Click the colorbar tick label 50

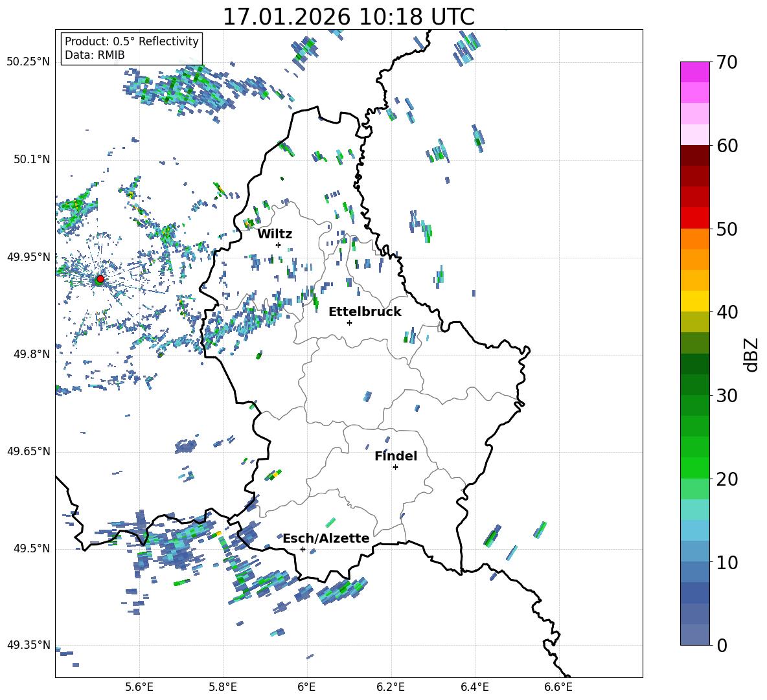pyautogui.click(x=727, y=229)
